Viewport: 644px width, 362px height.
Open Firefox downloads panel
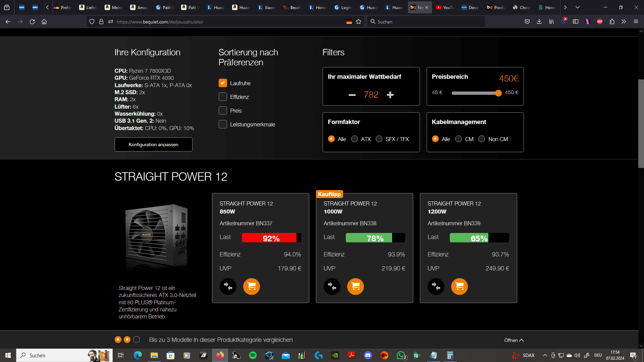click(x=539, y=22)
